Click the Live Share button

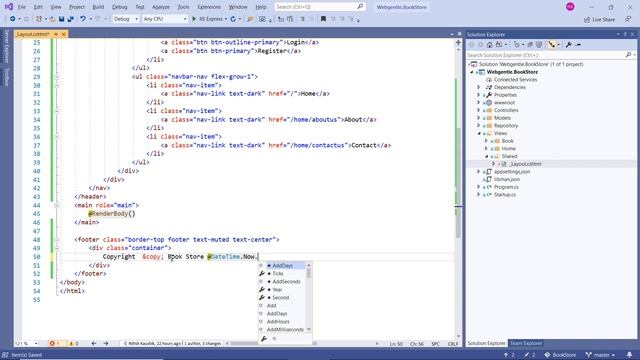point(599,20)
